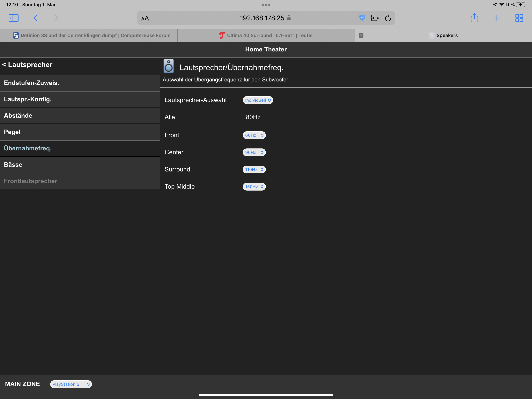Select MAIN ZONE PlayStation 5 source dropdown
The height and width of the screenshot is (399, 532).
71,384
